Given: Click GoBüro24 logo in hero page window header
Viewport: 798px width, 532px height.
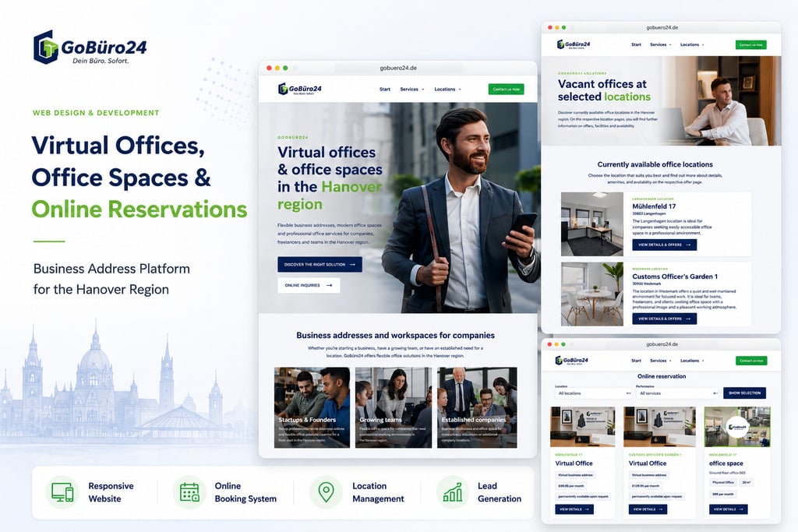Looking at the screenshot, I should click(300, 89).
